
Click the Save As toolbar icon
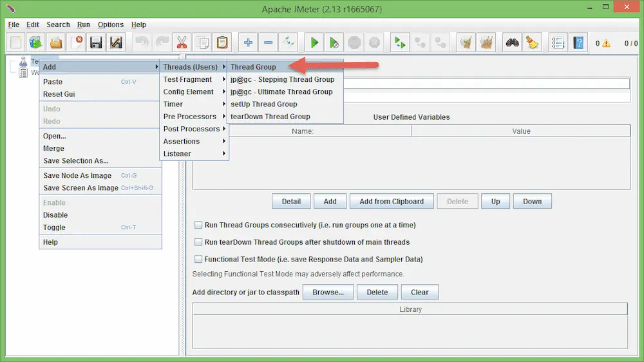coord(116,43)
